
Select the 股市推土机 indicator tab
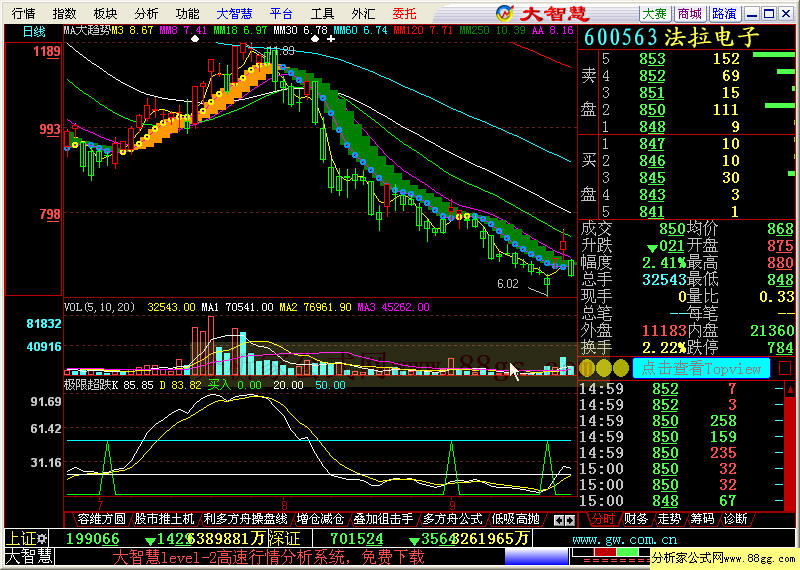click(164, 519)
